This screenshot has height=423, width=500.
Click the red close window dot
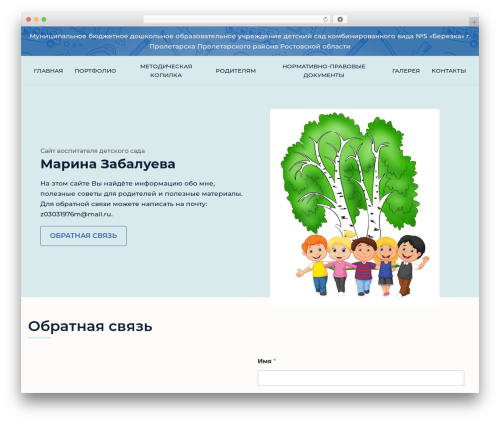click(29, 20)
